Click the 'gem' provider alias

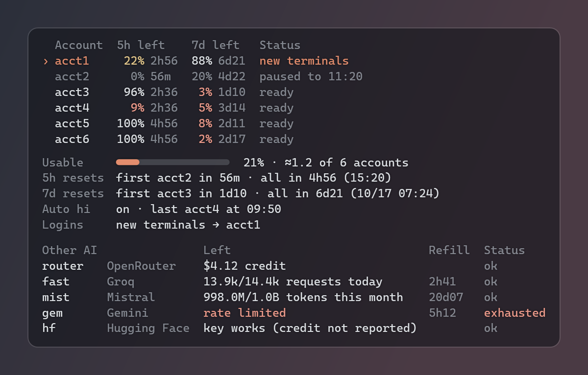pyautogui.click(x=52, y=313)
